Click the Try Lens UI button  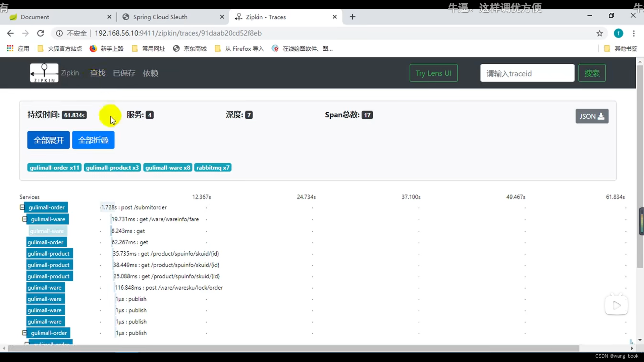(x=433, y=73)
